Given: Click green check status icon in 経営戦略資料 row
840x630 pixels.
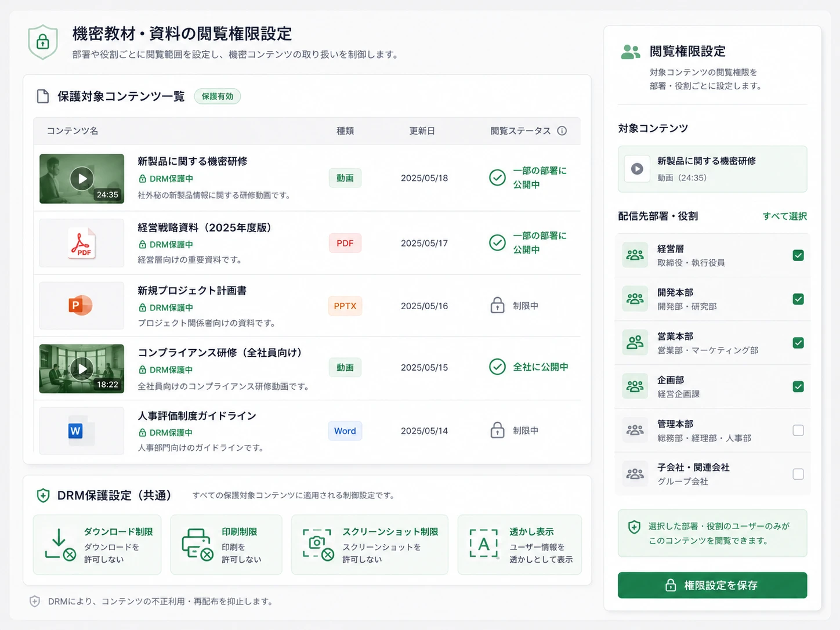Looking at the screenshot, I should click(497, 242).
